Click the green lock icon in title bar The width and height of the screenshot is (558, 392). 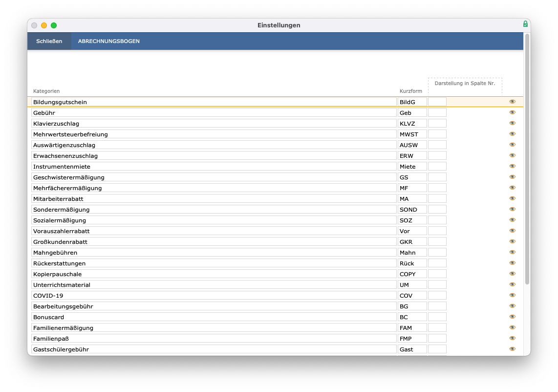525,24
